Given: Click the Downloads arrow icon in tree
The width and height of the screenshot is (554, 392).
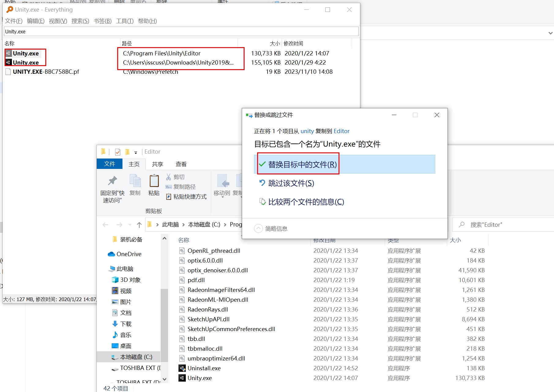Looking at the screenshot, I should click(115, 324).
